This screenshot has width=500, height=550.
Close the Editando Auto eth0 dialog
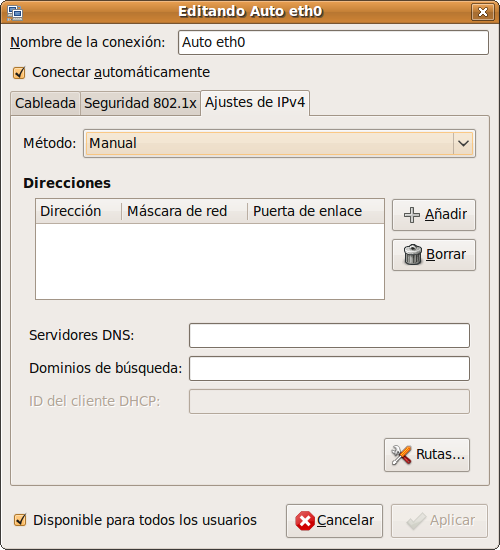point(482,12)
